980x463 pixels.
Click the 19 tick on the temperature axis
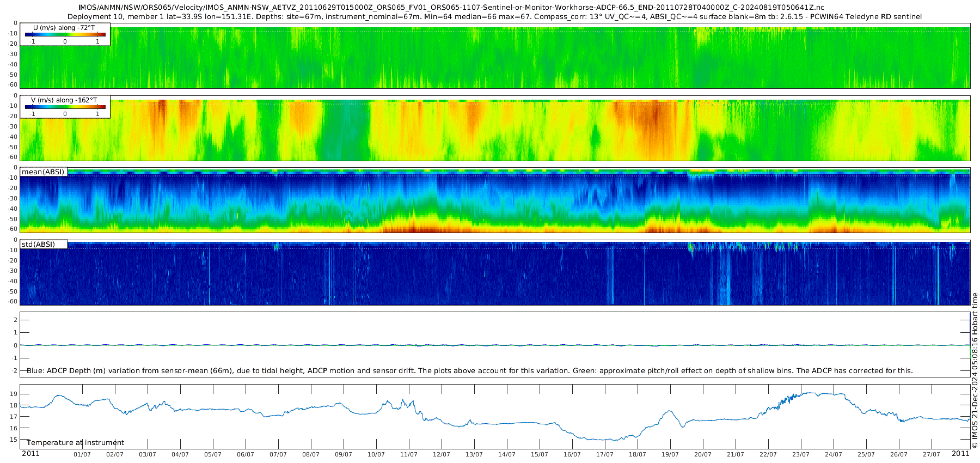click(14, 394)
